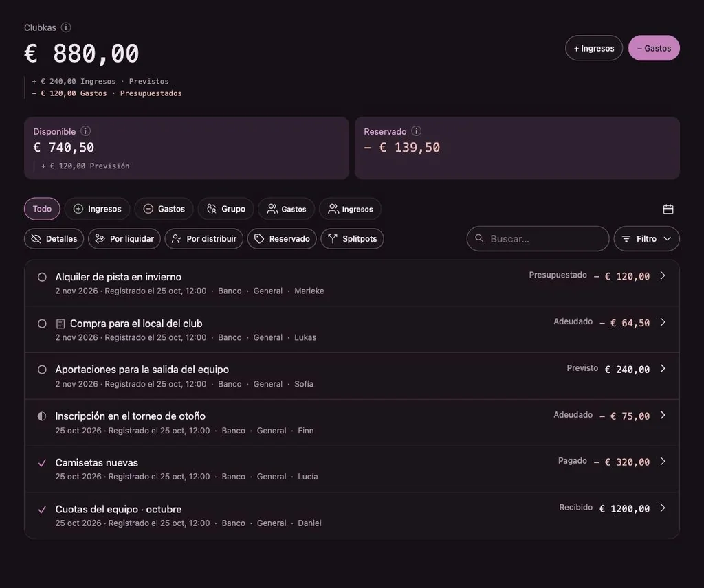Open the calendar date picker icon

click(668, 209)
